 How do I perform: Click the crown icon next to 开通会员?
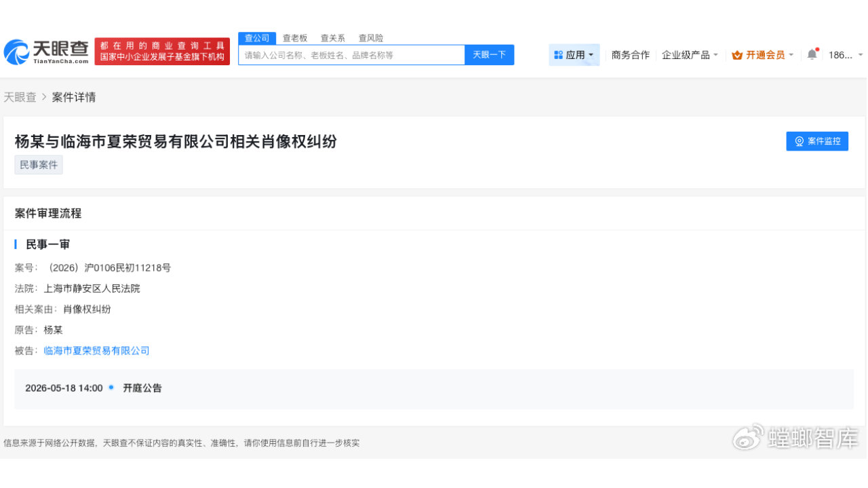[736, 55]
